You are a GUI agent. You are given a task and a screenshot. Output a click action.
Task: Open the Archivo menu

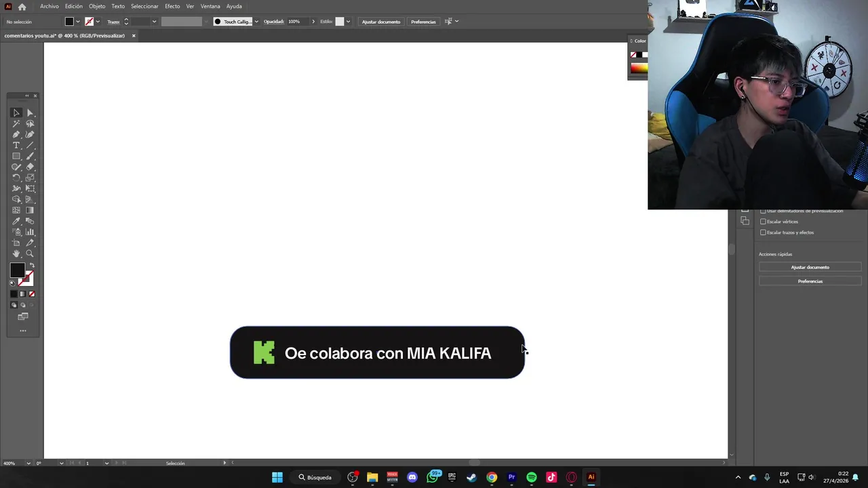[x=50, y=6]
